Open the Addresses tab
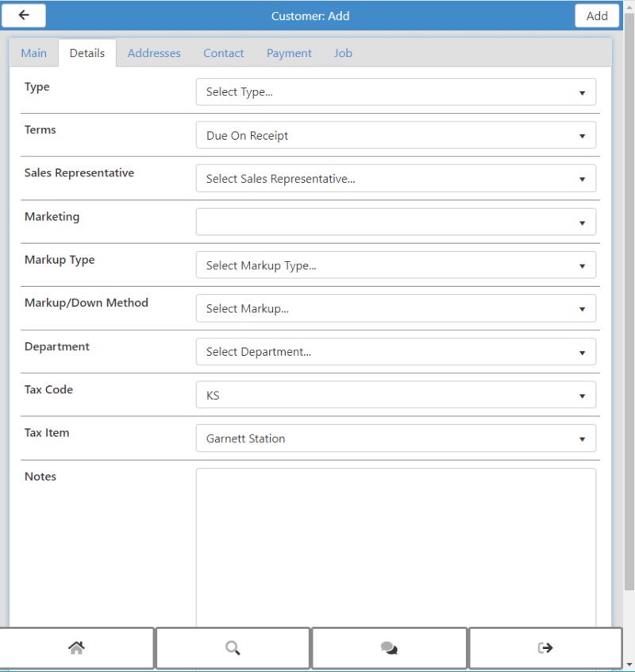 [154, 52]
